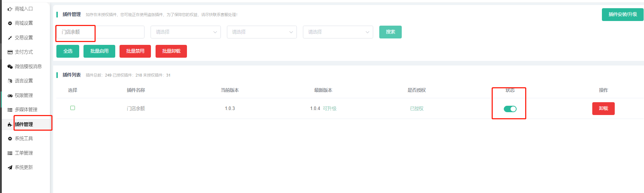Image resolution: width=644 pixels, height=193 pixels.
Task: Click the 插件列表 section title
Action: click(72, 75)
